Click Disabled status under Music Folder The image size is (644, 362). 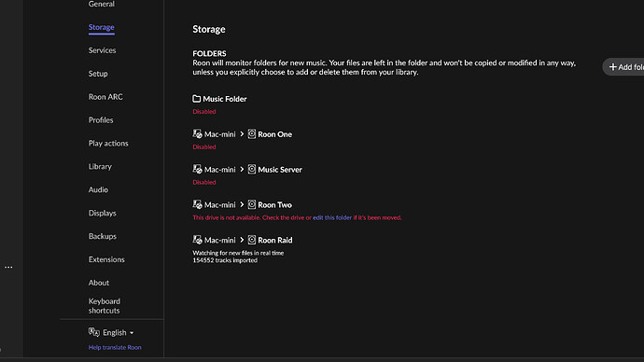[204, 111]
